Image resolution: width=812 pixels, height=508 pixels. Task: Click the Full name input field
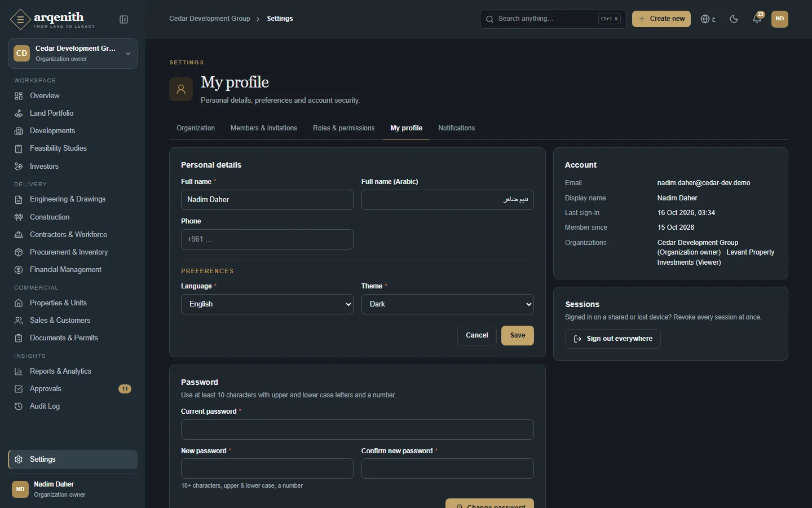click(x=267, y=200)
